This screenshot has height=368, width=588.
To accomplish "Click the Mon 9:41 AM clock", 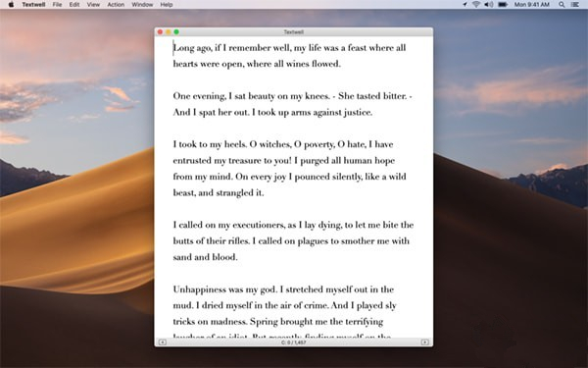I will click(x=532, y=5).
